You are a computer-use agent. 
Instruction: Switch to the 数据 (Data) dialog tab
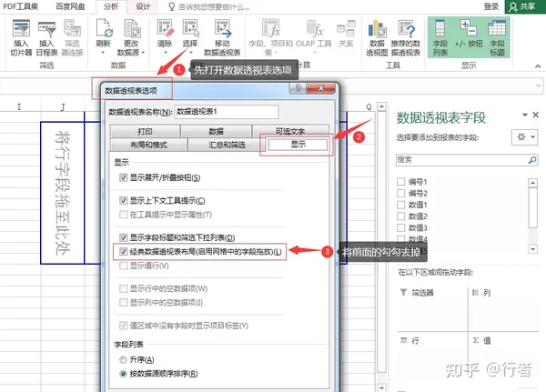[216, 131]
